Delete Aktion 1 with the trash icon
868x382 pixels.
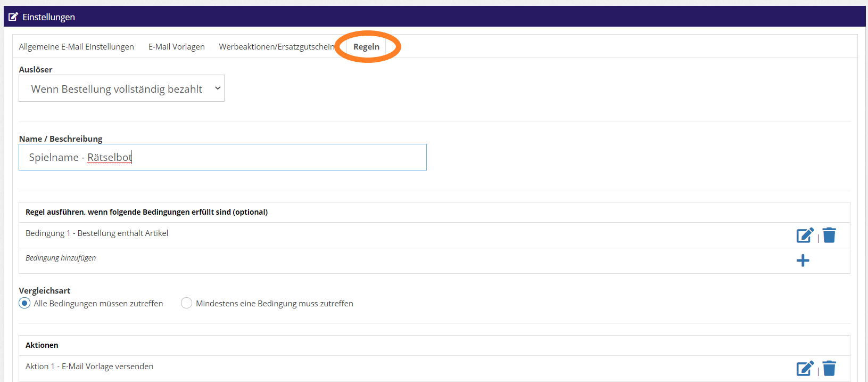829,368
